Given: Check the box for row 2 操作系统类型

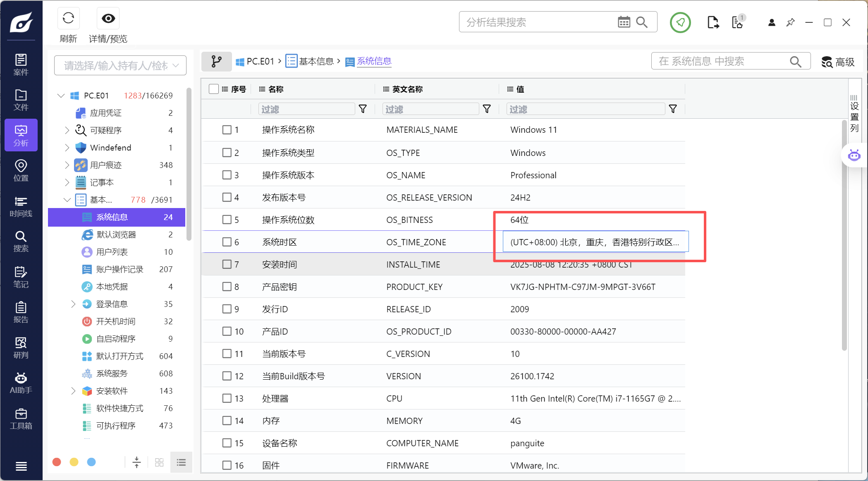Looking at the screenshot, I should pos(227,153).
